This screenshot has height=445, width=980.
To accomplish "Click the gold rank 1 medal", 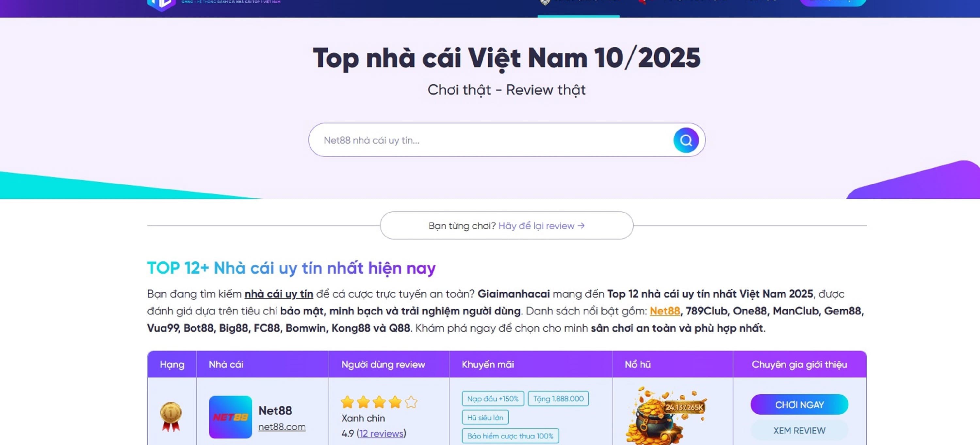I will 171,417.
